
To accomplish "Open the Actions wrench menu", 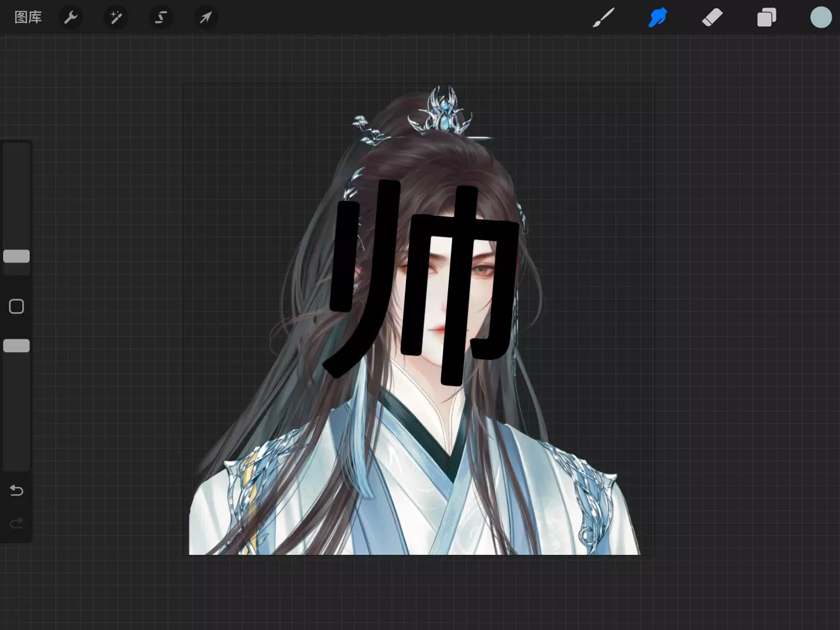I will tap(71, 17).
